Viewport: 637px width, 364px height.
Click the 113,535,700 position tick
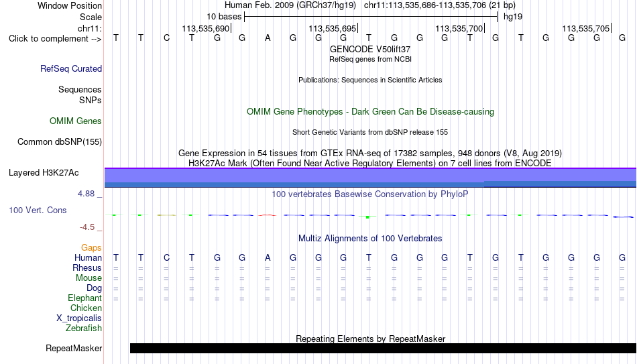(x=460, y=28)
